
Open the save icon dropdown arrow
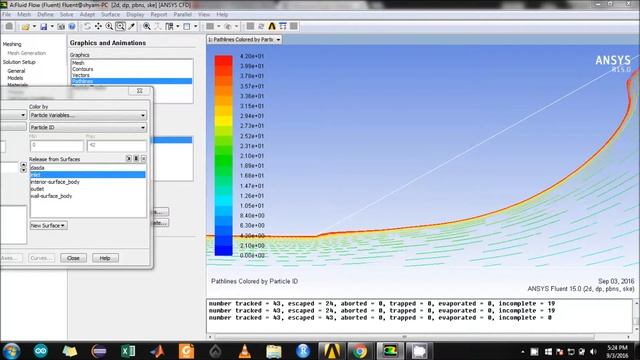pyautogui.click(x=52, y=27)
